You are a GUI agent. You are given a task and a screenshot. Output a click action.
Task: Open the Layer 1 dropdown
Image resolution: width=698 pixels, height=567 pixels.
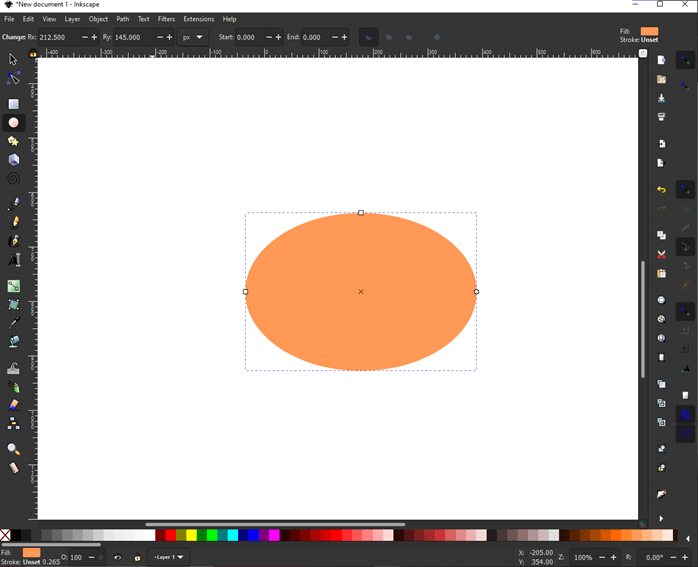tap(168, 558)
